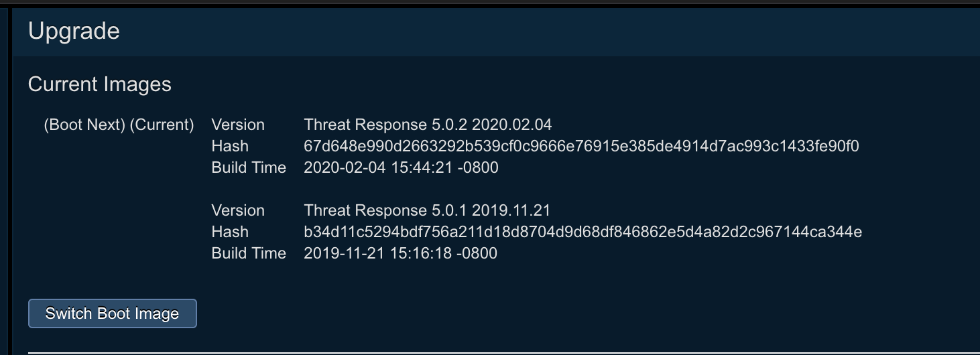Select the build time 2020-02-04 15:44:21

pos(401,167)
